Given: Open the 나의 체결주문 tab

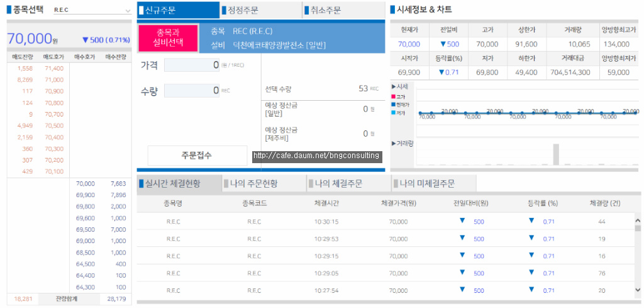Looking at the screenshot, I should coord(349,183).
